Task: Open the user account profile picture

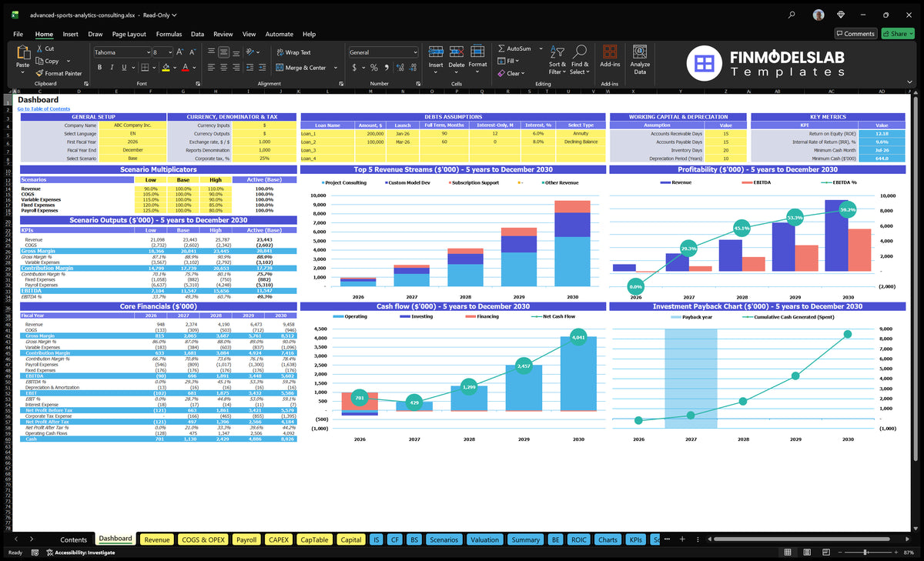Action: click(819, 15)
